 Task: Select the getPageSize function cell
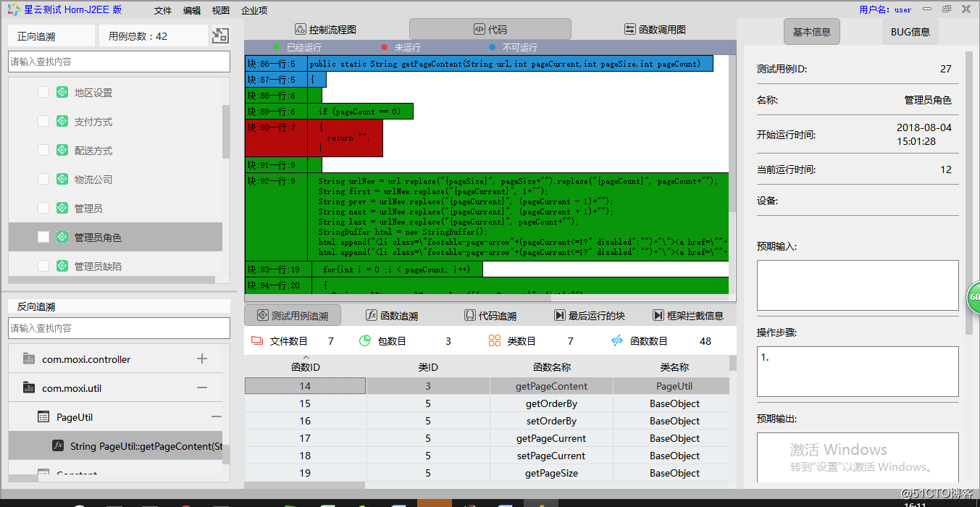coord(551,473)
